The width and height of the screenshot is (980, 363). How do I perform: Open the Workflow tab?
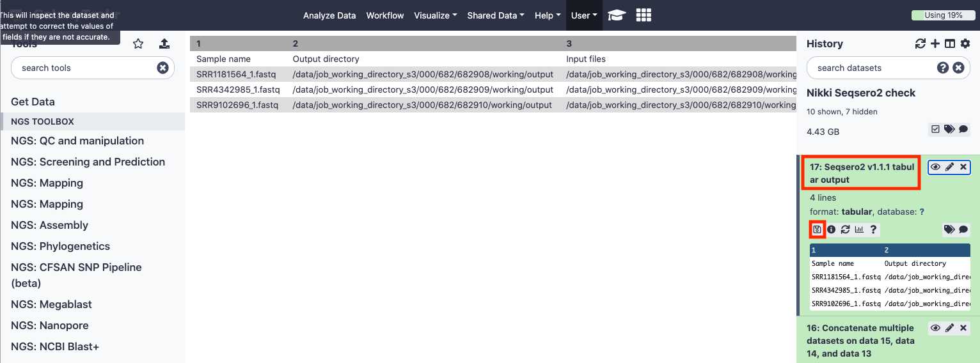click(x=385, y=15)
